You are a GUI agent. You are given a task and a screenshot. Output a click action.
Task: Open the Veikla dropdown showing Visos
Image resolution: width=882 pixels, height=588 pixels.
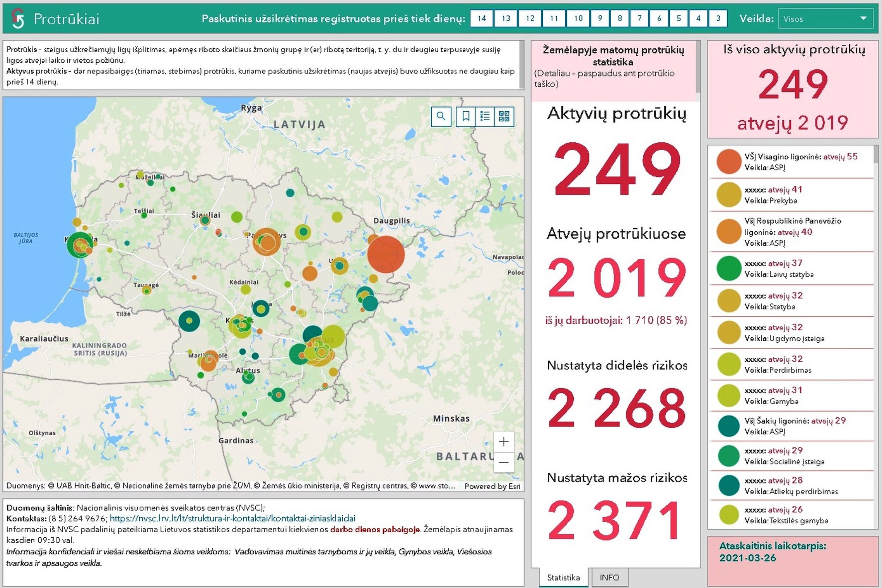[x=826, y=19]
